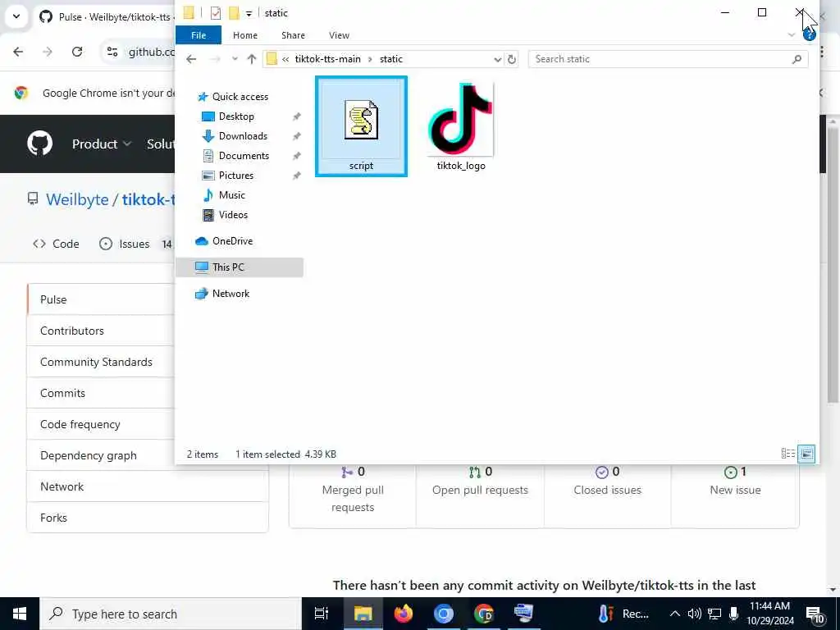Screen dimensions: 840x630
Task: Open Downloads from navigation pane
Action: coord(243,136)
